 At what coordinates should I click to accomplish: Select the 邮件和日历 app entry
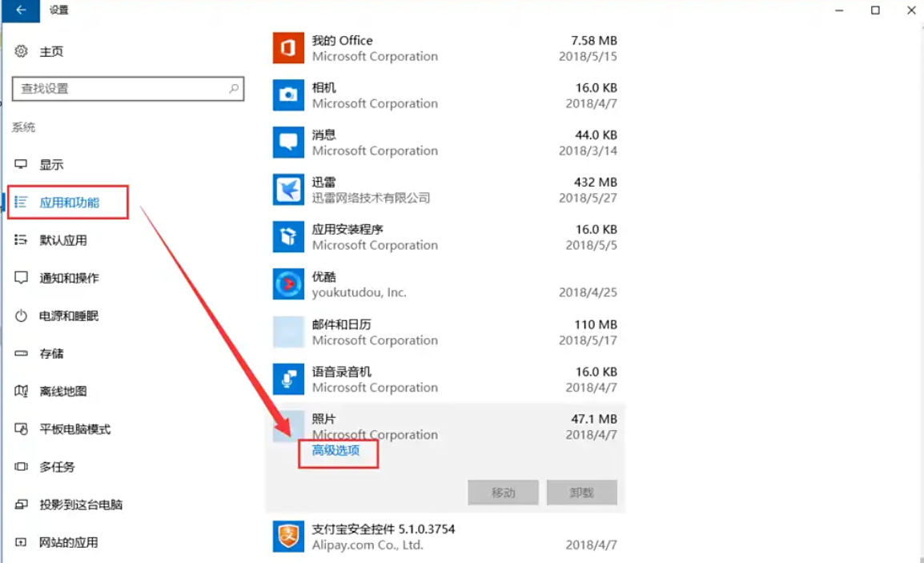pyautogui.click(x=444, y=332)
